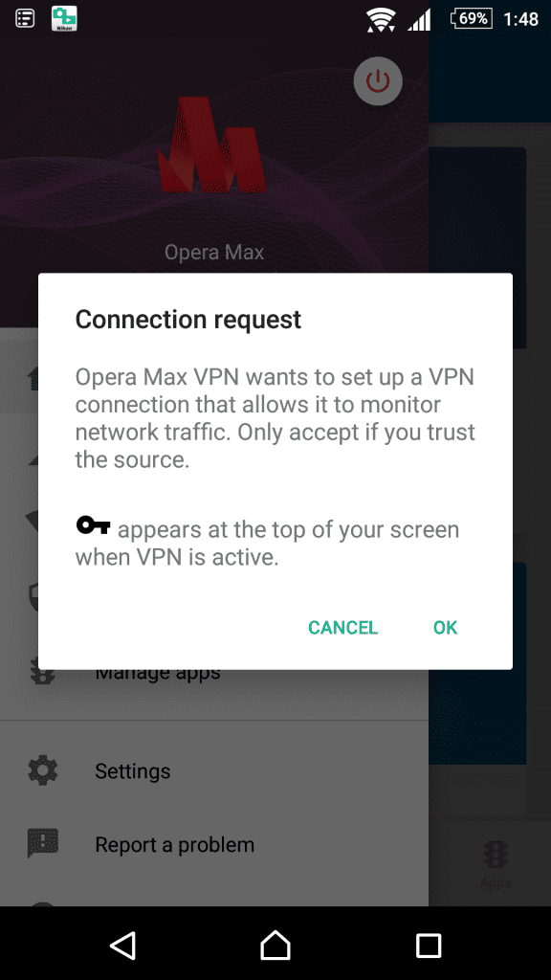Viewport: 551px width, 980px height.
Task: Tap the list notification icon in status bar
Action: [x=25, y=19]
